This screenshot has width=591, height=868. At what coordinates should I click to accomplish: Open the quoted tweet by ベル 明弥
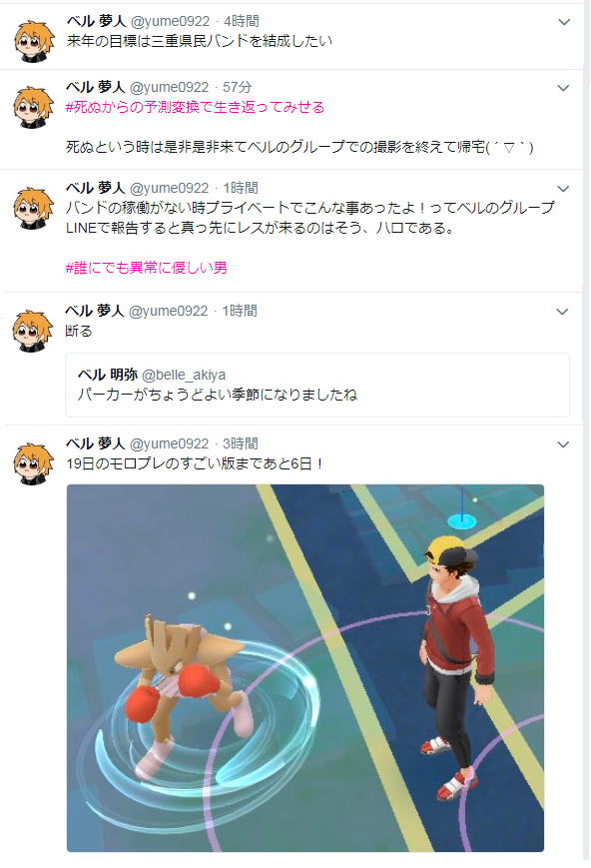317,385
